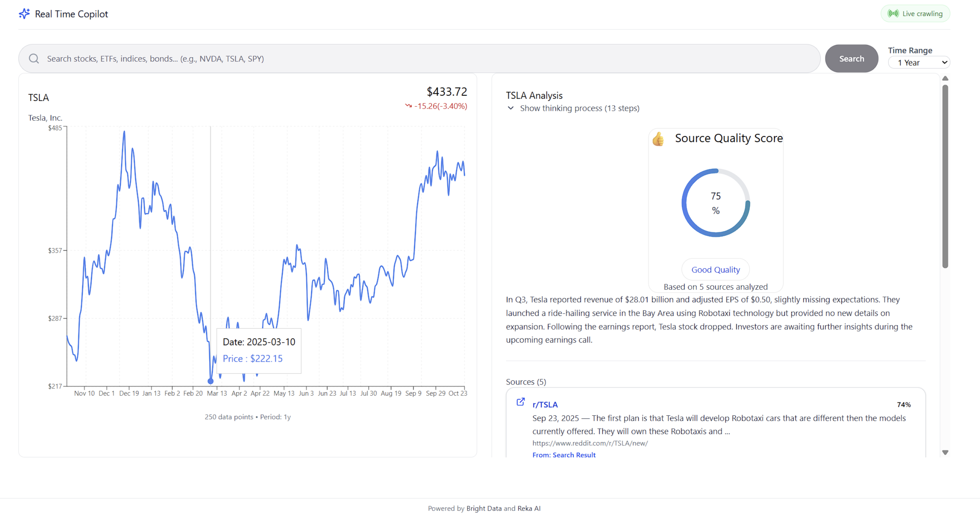980x516 pixels.
Task: Click scrollbar down arrow in analysis panel
Action: click(945, 452)
